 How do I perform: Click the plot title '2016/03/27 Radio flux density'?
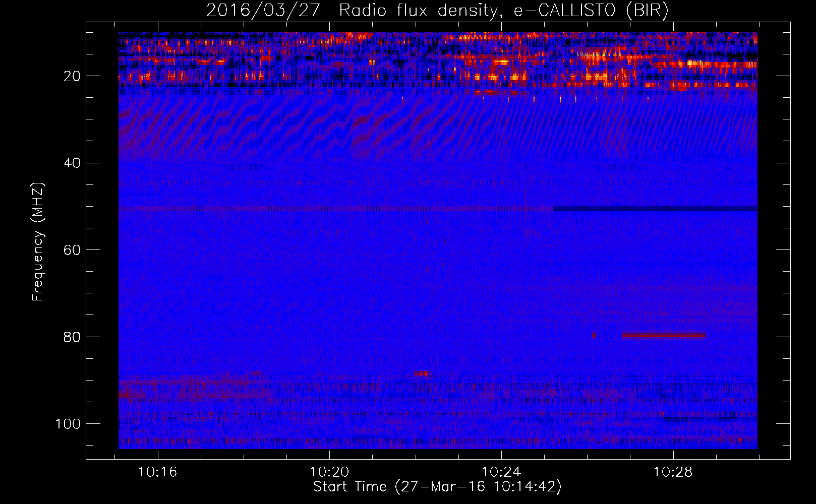(x=351, y=11)
